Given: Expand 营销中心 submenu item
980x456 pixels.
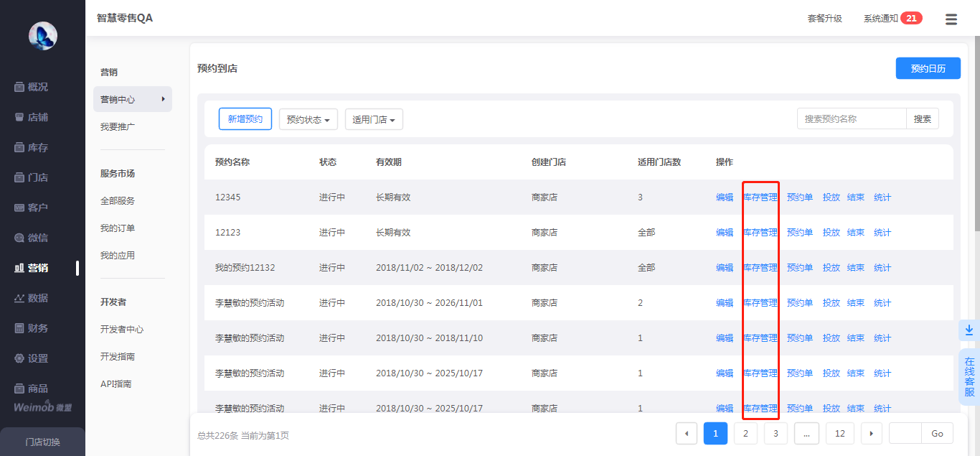Looking at the screenshot, I should pos(133,99).
